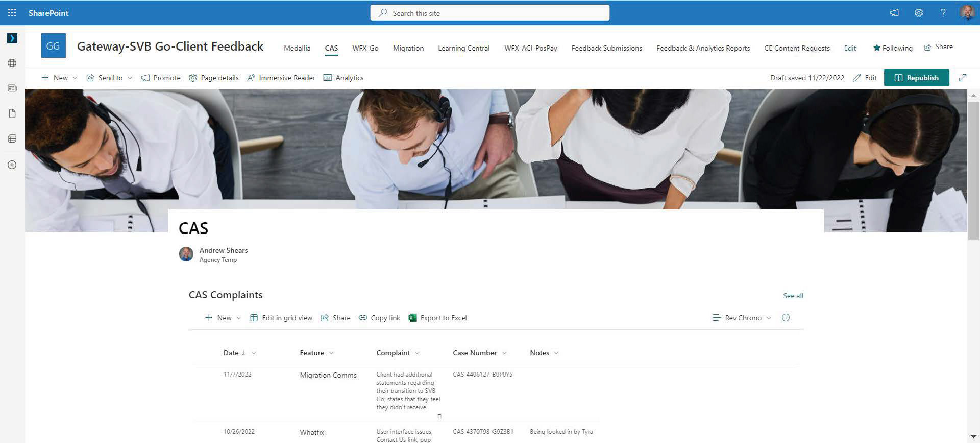Click the Andrew Shears author name

tap(224, 250)
